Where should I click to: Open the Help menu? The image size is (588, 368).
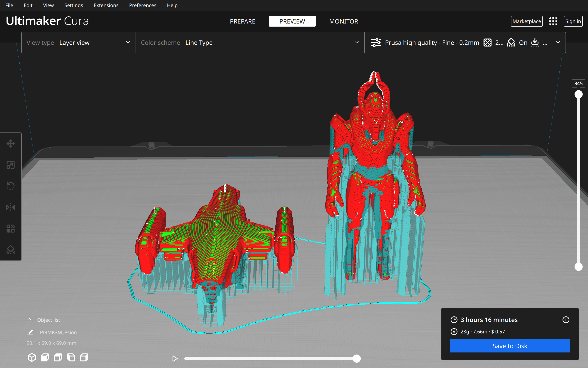click(x=172, y=5)
